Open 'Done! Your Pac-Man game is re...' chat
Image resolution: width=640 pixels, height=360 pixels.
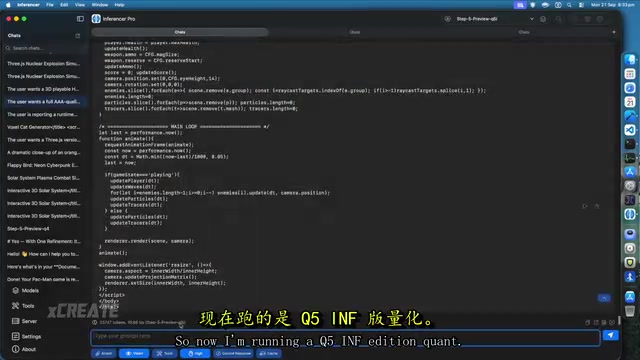[43, 280]
